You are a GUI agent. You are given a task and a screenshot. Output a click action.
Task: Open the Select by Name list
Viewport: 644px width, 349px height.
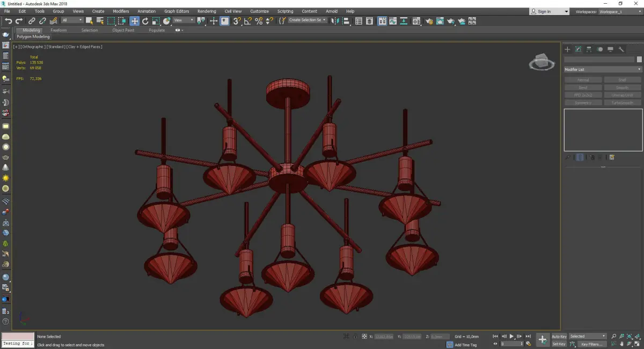pos(100,21)
